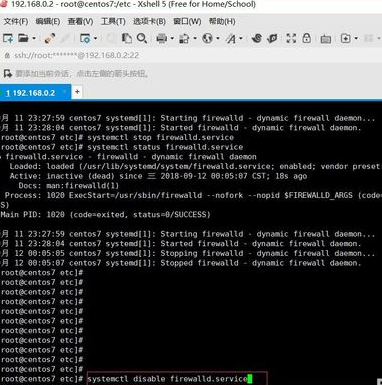Expand the font dropdown arrow
Screen dimensions: 382x385
point(241,39)
